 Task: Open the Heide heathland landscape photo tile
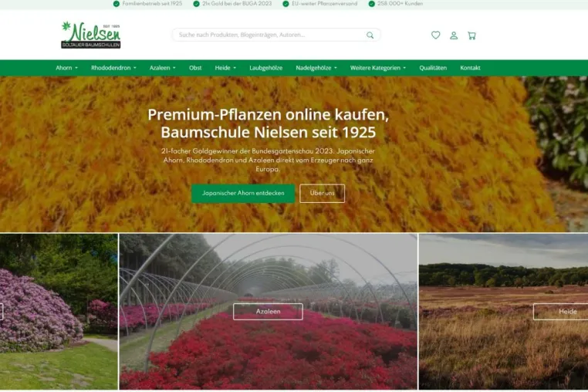pos(503,311)
